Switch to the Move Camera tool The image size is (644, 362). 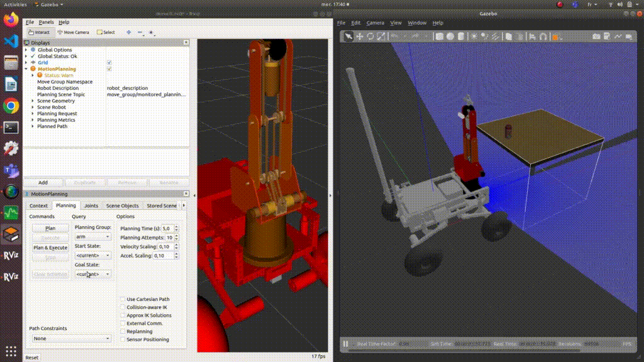point(73,32)
